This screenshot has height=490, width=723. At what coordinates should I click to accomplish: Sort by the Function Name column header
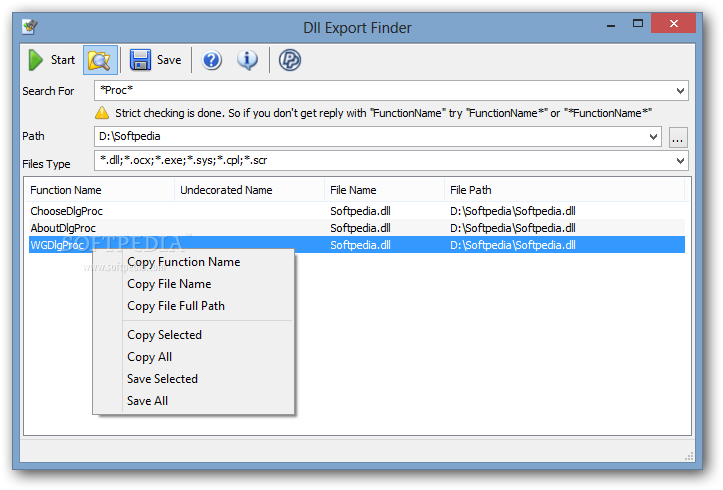pos(100,190)
